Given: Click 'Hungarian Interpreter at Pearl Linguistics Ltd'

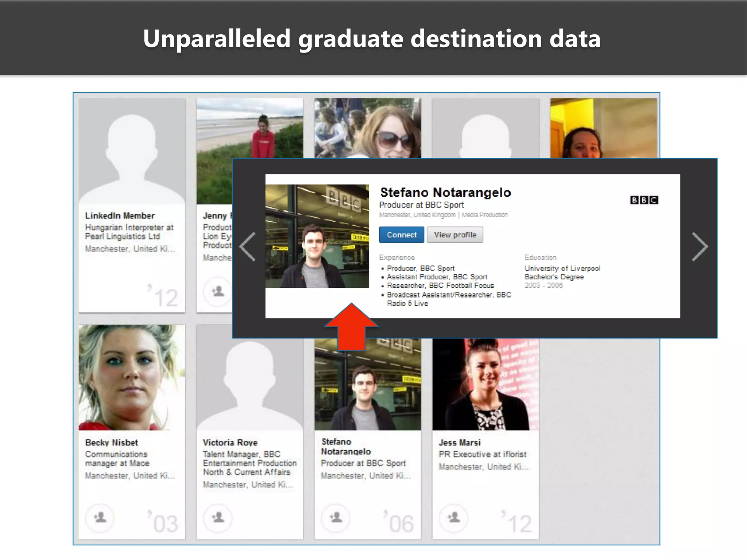Looking at the screenshot, I should coord(129,232).
